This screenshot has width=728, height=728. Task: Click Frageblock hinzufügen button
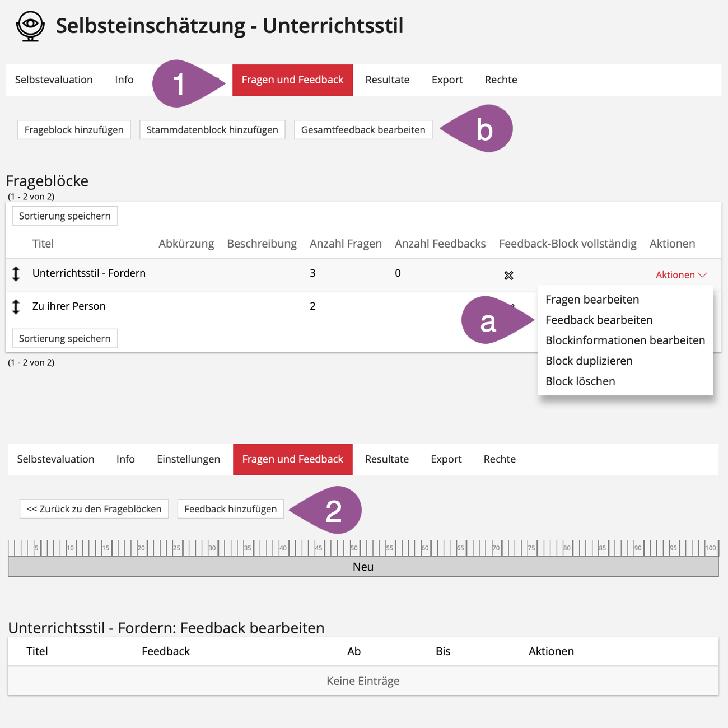(74, 130)
